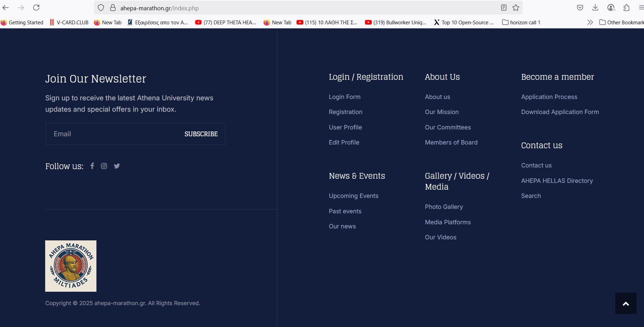The width and height of the screenshot is (644, 327).
Task: Open the Our Committees link
Action: (448, 127)
